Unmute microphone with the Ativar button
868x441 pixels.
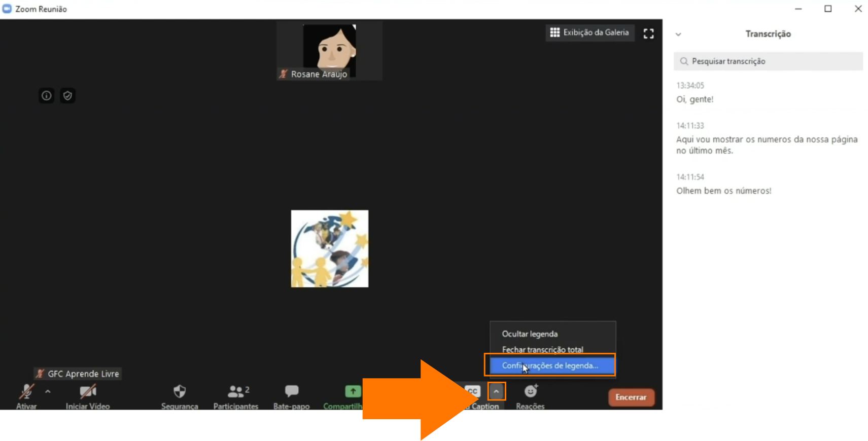(26, 396)
